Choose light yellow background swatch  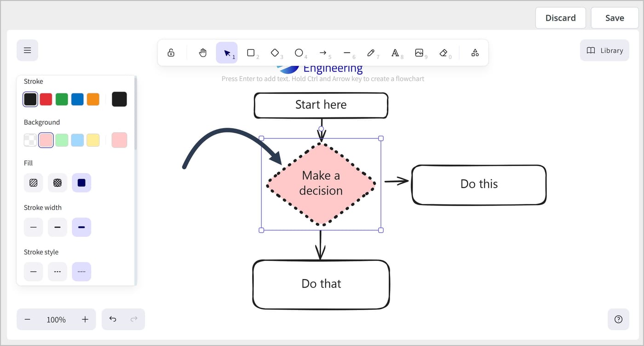point(93,140)
